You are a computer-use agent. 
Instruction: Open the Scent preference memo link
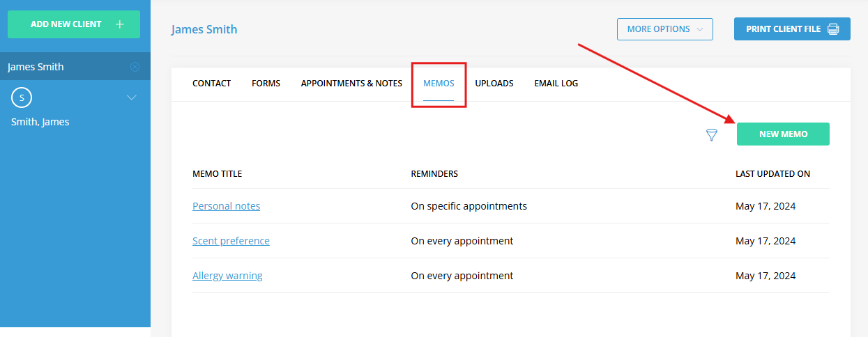click(231, 241)
